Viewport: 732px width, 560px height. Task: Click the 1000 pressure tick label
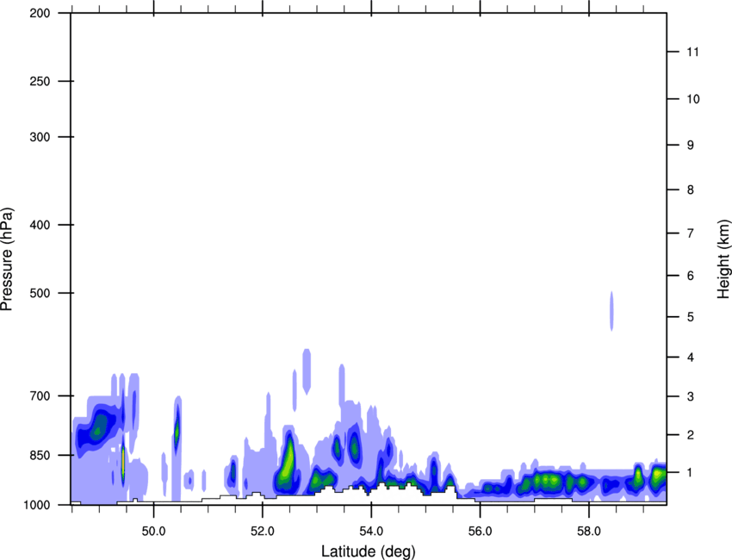pos(37,505)
